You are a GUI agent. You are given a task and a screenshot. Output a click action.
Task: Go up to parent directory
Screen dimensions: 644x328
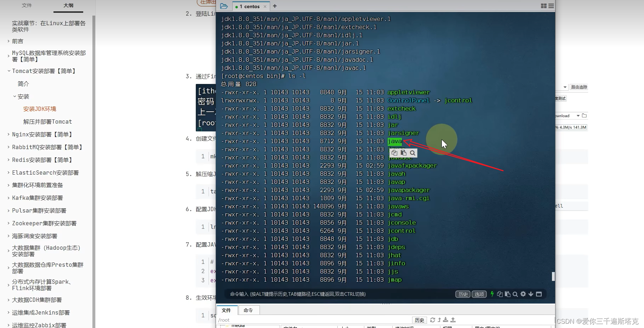[x=439, y=320]
